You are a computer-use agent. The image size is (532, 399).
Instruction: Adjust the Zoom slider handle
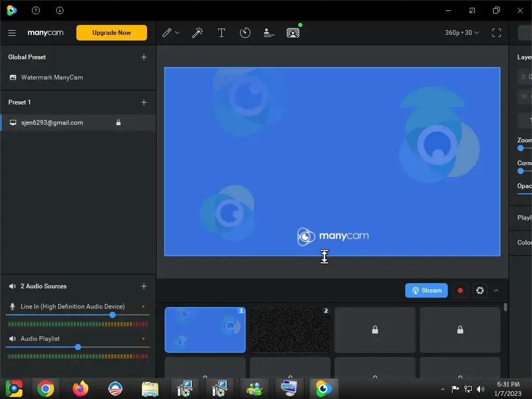pyautogui.click(x=521, y=148)
